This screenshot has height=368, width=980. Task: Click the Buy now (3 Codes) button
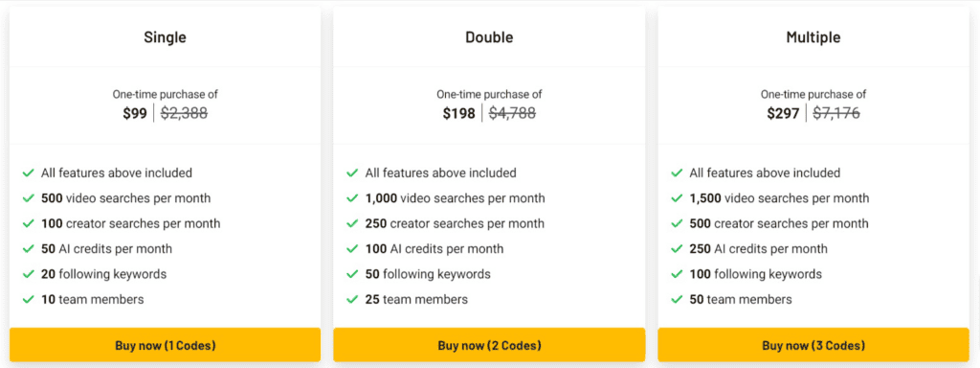coord(813,345)
